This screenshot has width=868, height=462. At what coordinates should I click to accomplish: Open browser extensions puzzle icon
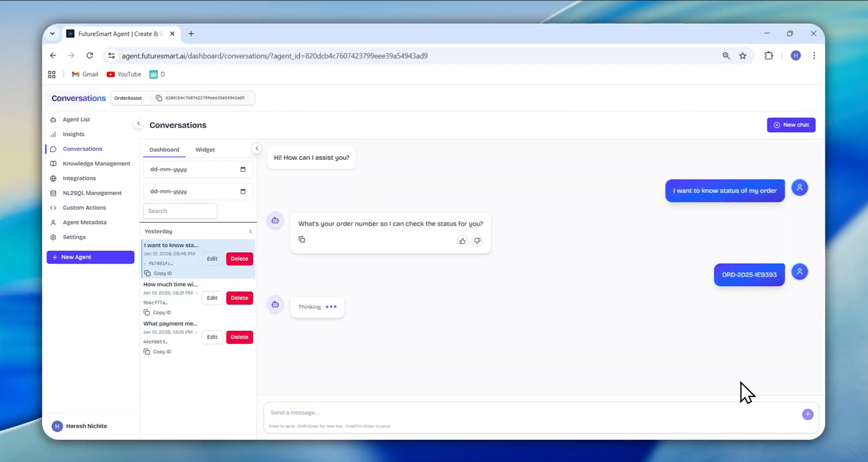[769, 56]
